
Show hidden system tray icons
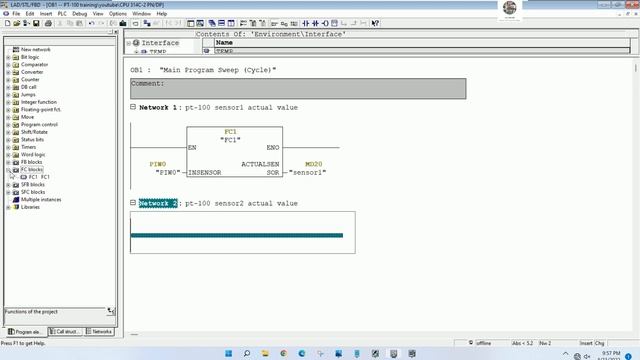pyautogui.click(x=566, y=354)
